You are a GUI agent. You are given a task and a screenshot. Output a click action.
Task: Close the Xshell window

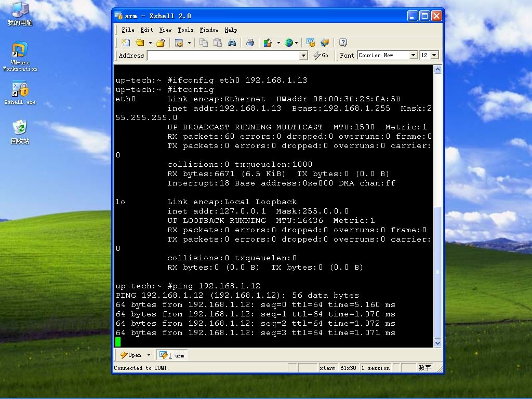[436, 16]
